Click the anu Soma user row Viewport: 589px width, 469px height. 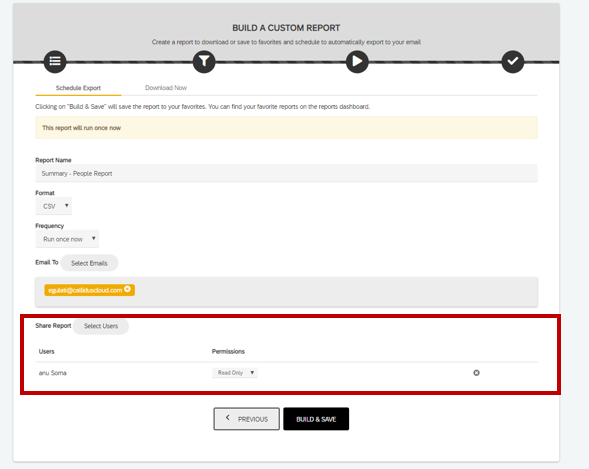286,373
